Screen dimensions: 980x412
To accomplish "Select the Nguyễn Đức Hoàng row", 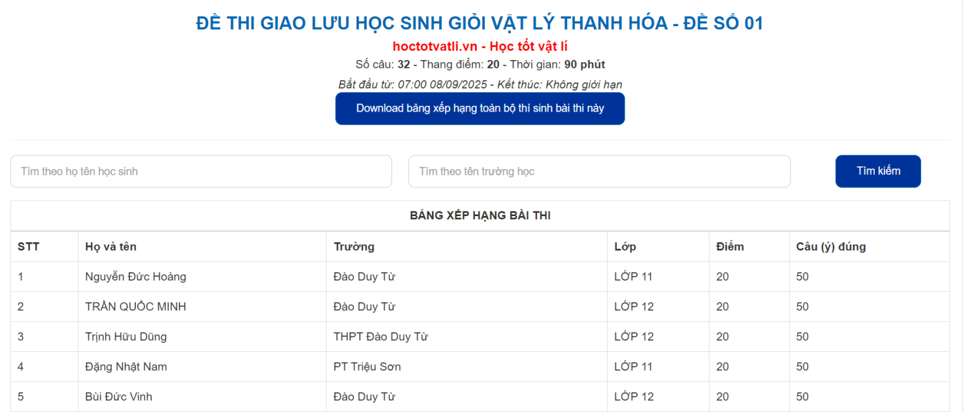I will (x=136, y=277).
